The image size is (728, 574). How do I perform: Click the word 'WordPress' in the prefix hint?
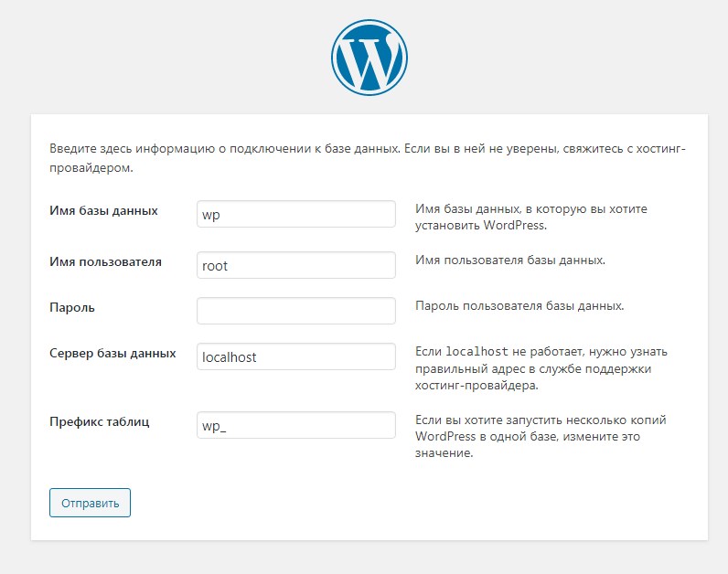pos(445,437)
